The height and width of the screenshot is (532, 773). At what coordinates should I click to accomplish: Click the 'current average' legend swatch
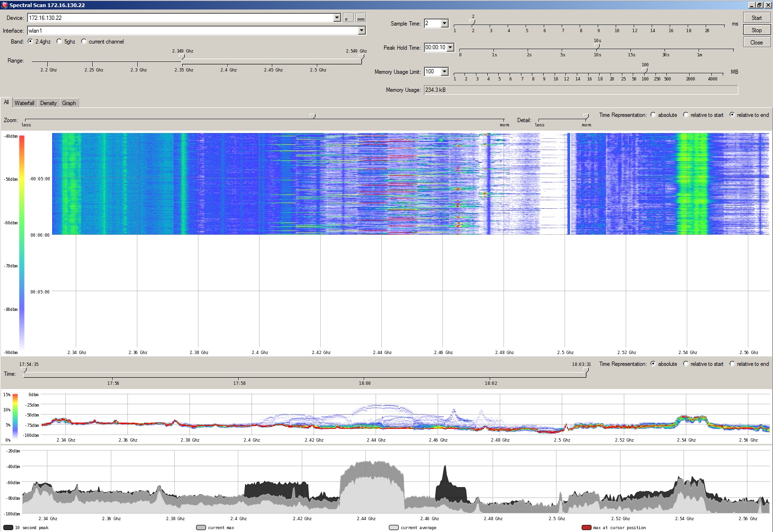pos(394,528)
